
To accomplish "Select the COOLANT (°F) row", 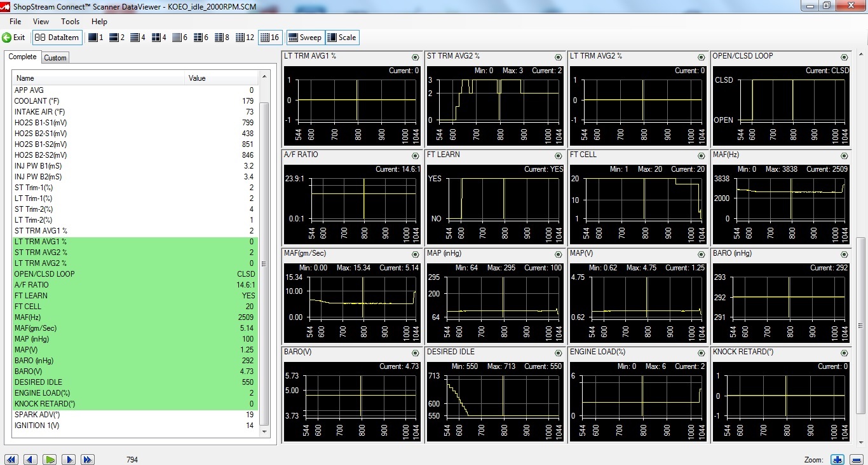I will 135,101.
